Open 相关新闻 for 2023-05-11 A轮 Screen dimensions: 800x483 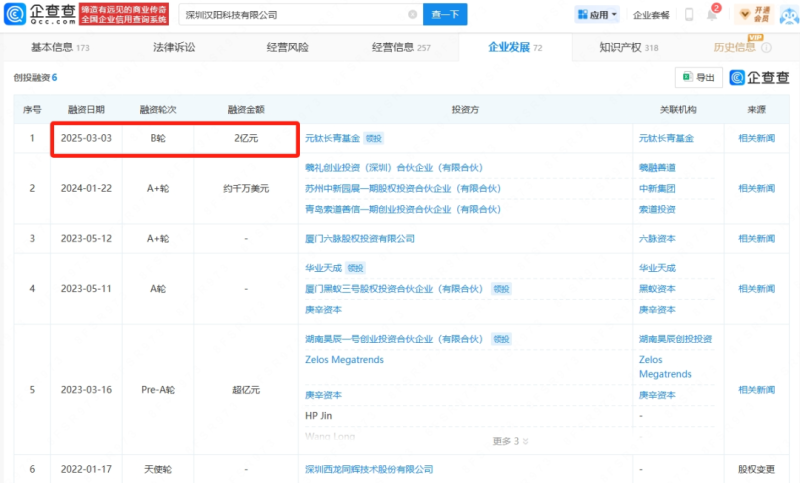pyautogui.click(x=757, y=289)
